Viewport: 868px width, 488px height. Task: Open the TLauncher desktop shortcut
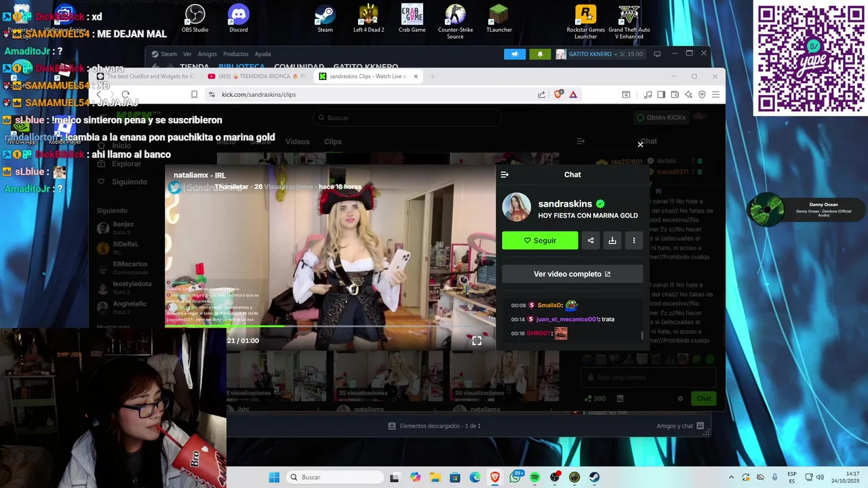(x=498, y=18)
